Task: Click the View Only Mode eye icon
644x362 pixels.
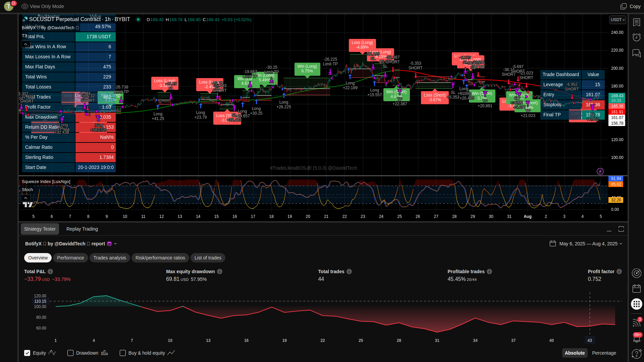Action: [x=25, y=6]
